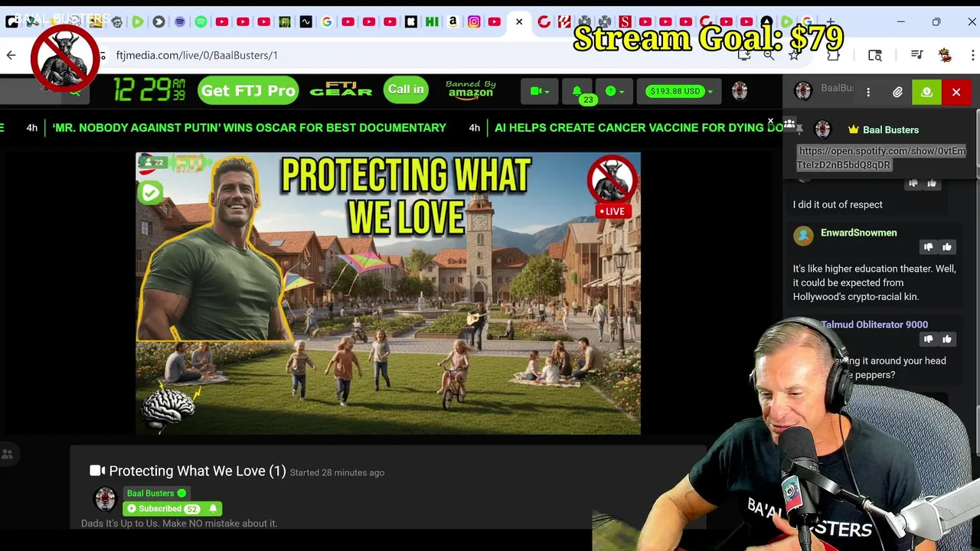The image size is (980, 551).
Task: Close the active browser tab
Action: 519,22
